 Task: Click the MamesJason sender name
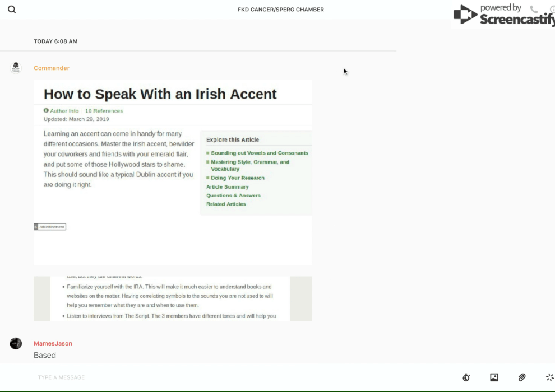(x=53, y=343)
